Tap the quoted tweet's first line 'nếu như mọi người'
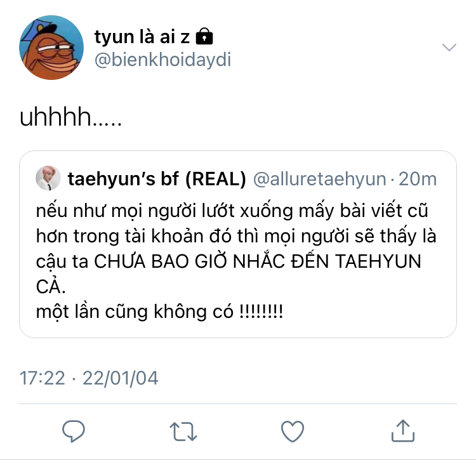Screen dimensions: 476x460 tap(232, 211)
